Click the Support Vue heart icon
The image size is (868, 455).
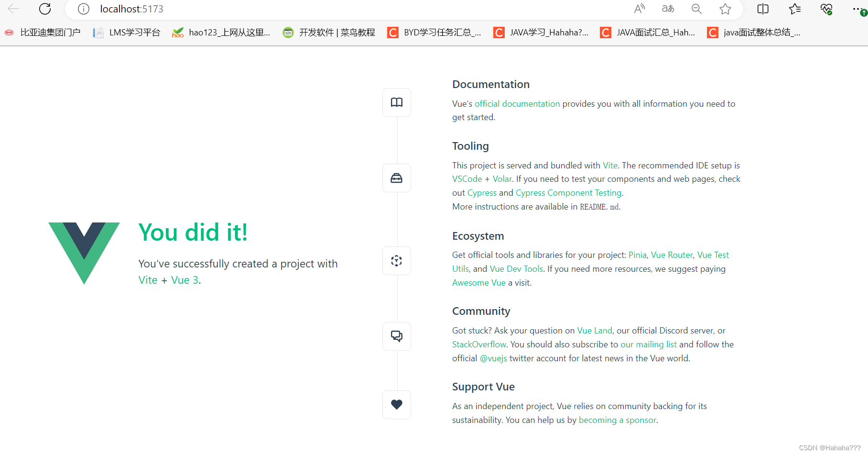[x=397, y=405]
